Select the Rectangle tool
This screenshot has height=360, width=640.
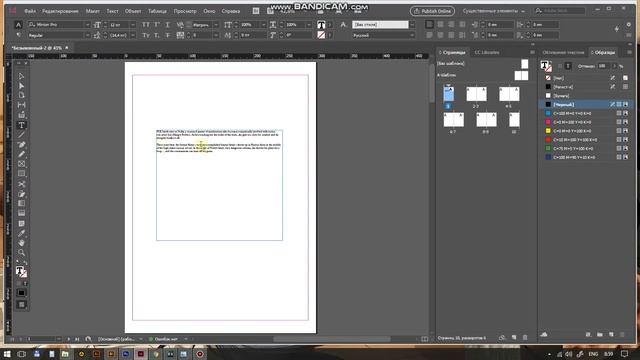[21, 174]
